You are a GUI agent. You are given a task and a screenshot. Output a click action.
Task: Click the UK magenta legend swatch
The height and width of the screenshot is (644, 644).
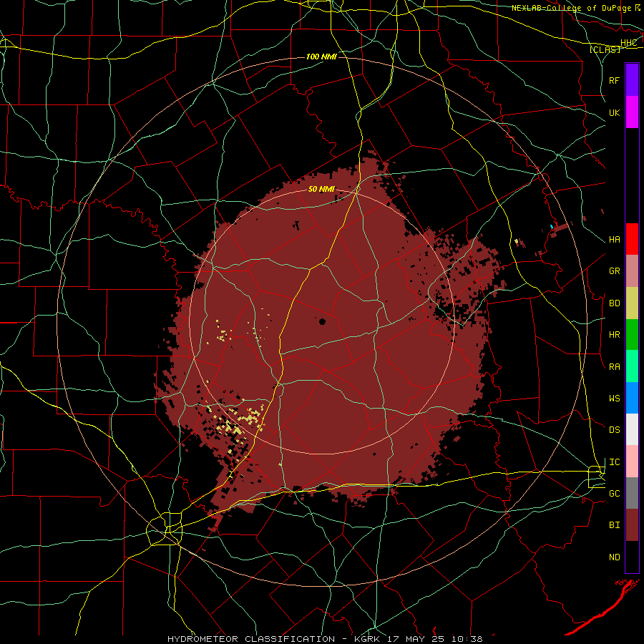[632, 112]
